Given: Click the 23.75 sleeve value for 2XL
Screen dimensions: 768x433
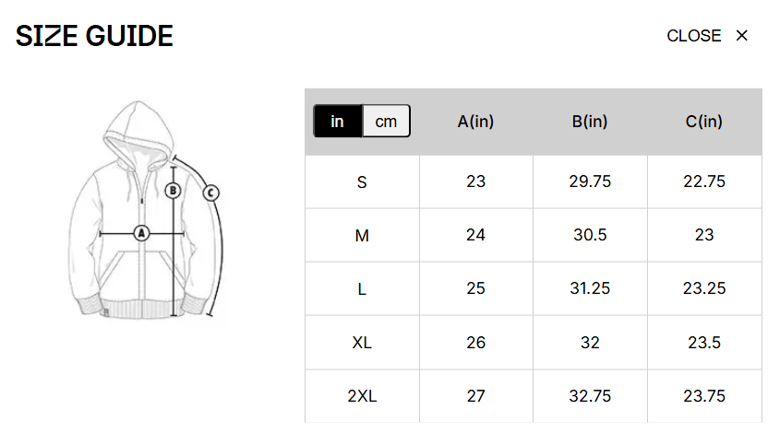Looking at the screenshot, I should tap(704, 396).
